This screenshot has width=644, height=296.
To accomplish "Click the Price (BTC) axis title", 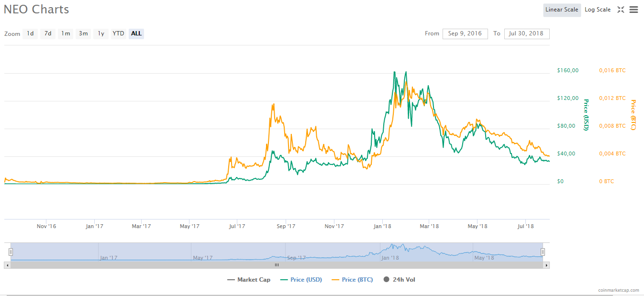I will pos(633,115).
